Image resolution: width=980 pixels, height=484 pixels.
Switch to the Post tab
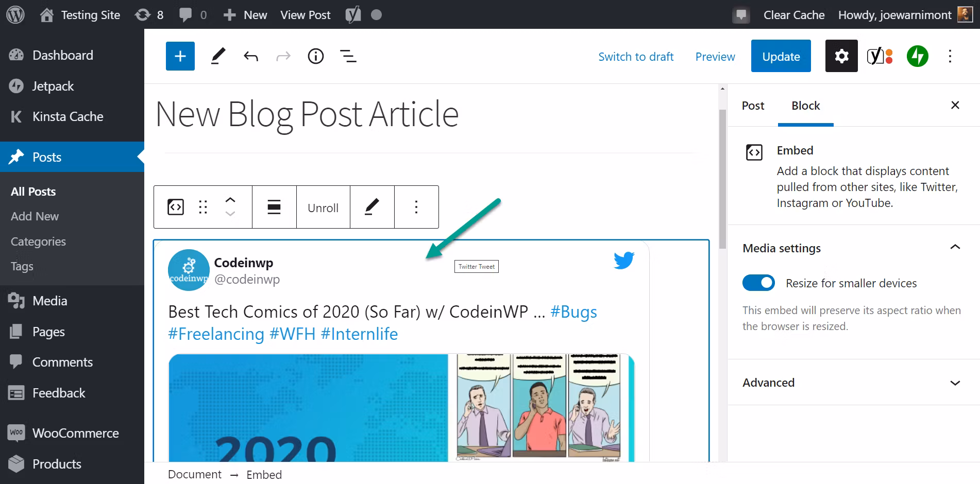[x=753, y=106]
